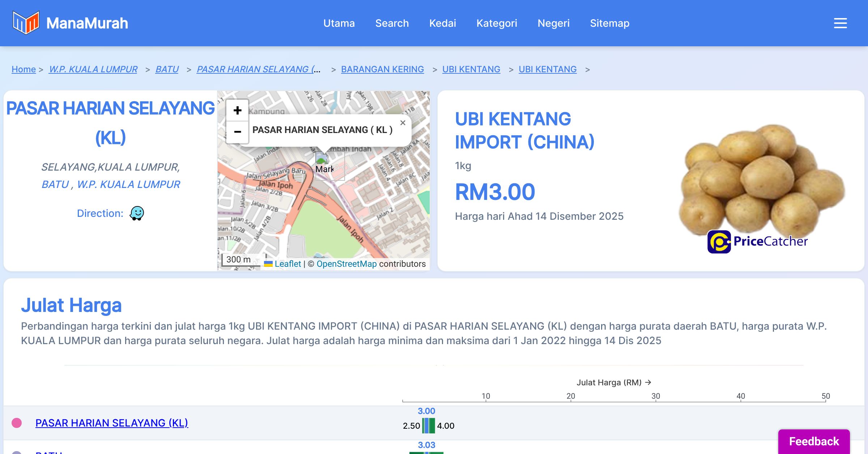Screen dimensions: 868x454
Task: Open W.P. KUALA LUMPUR breadcrumb
Action: point(93,69)
